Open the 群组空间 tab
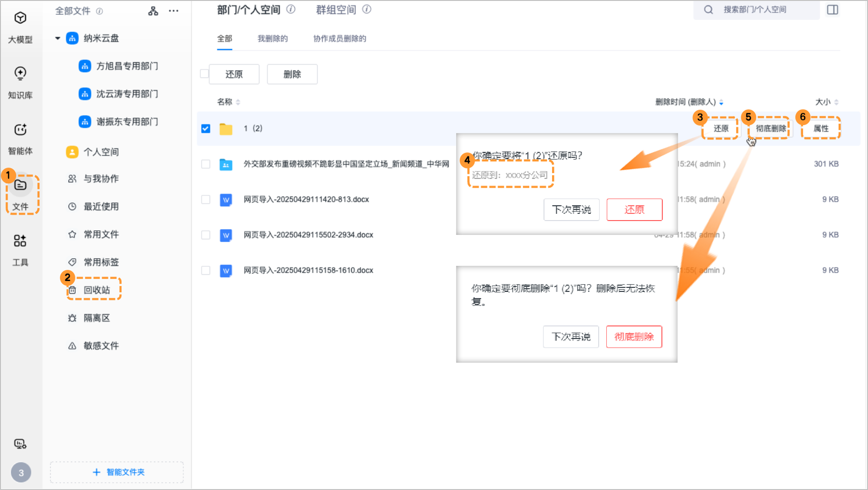The width and height of the screenshot is (868, 490). click(336, 9)
